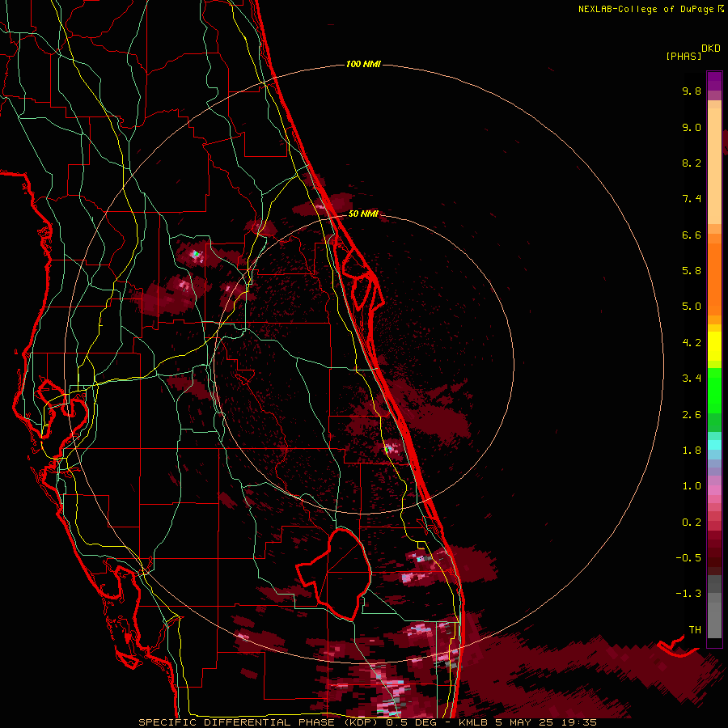The height and width of the screenshot is (728, 728).
Task: Click the NEXLAB-College of DuPage watermark text
Action: (650, 9)
